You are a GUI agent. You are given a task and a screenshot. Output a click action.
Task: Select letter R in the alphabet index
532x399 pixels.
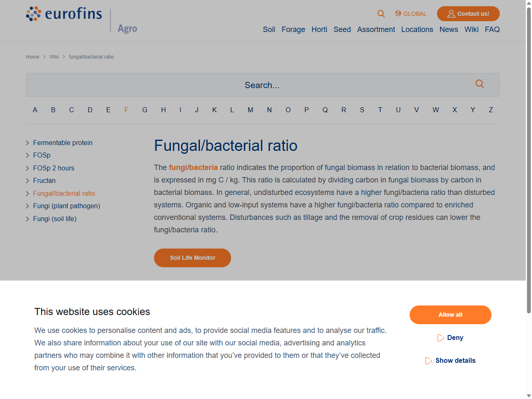point(344,110)
